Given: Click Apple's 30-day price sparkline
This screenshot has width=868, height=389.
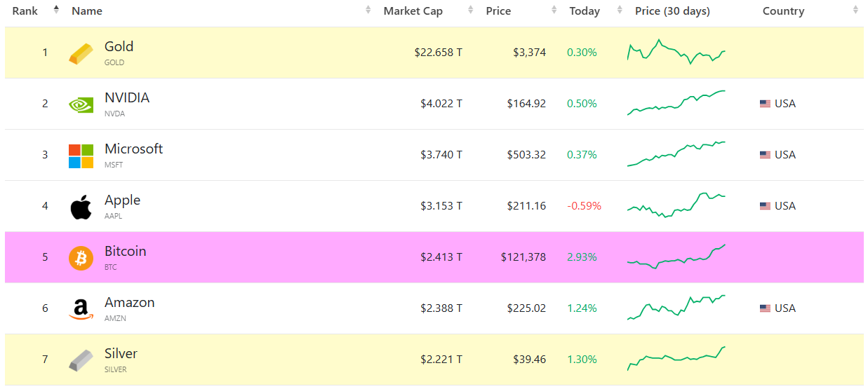Looking at the screenshot, I should 676,205.
